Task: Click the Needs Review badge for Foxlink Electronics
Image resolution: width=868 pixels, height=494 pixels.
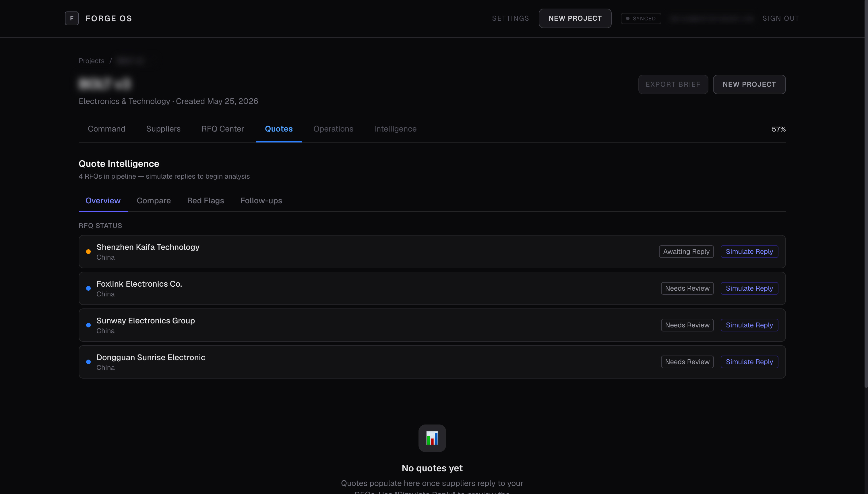Action: 687,288
